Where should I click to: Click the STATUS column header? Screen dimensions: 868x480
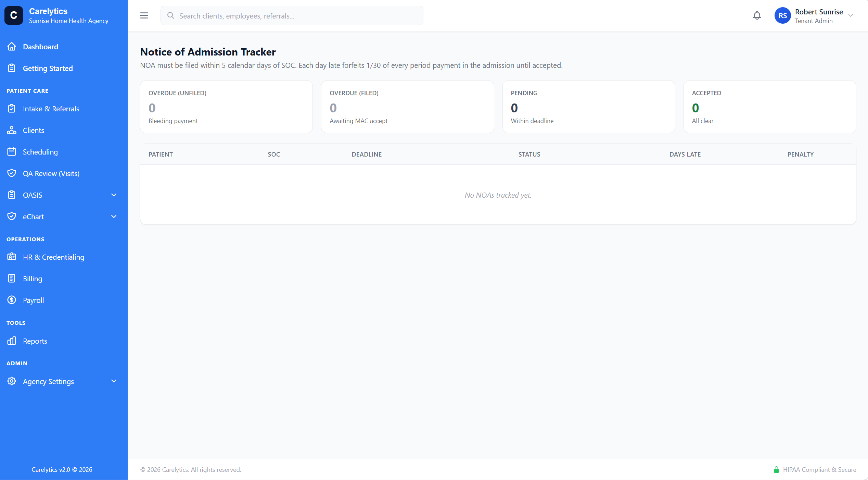coord(529,154)
